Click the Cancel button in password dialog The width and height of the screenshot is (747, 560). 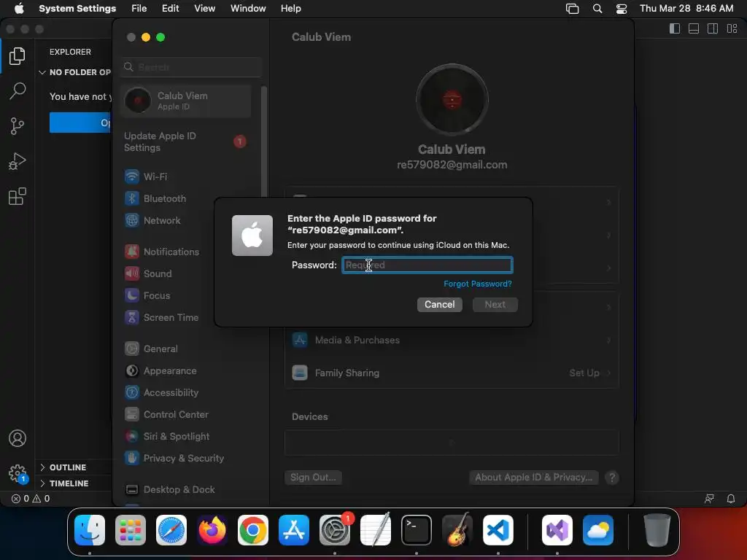click(439, 304)
